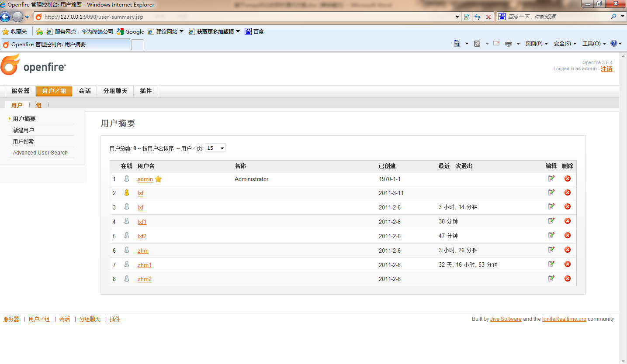Click the Openfire logo
The image size is (627, 364).
point(33,65)
